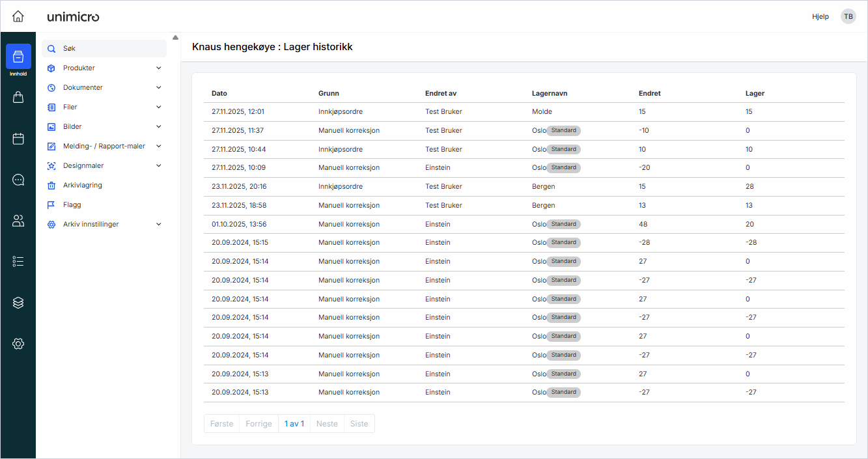
Task: Open the settings gear icon in left rail
Action: click(18, 344)
